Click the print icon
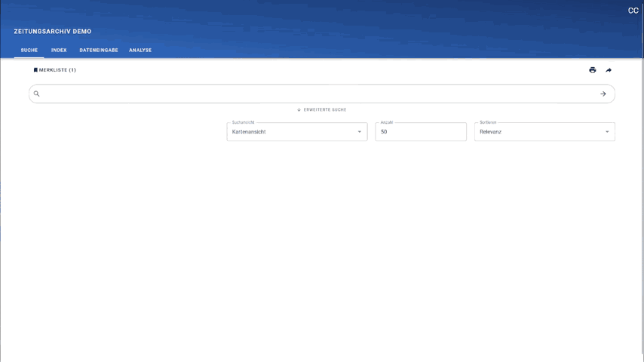 pyautogui.click(x=593, y=70)
